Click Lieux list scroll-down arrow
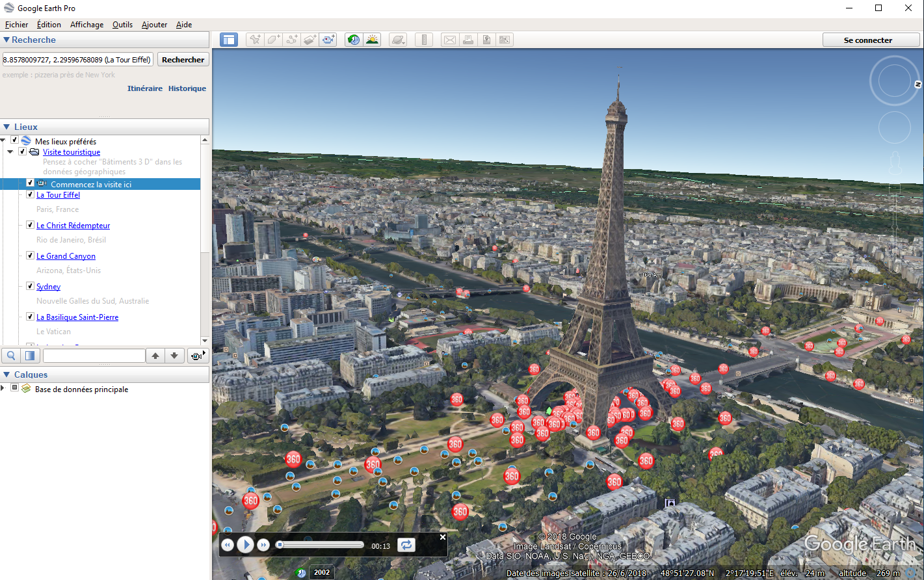The image size is (924, 580). 205,341
